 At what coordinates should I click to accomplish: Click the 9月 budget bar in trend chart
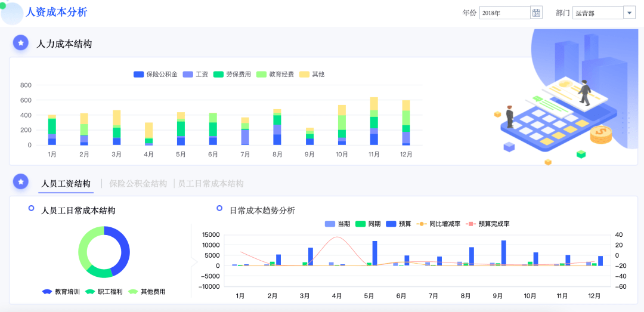[503, 253]
